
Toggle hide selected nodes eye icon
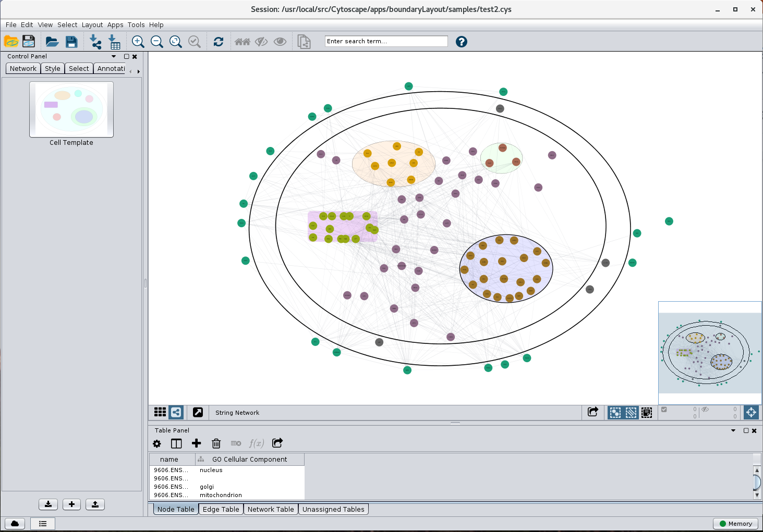261,42
